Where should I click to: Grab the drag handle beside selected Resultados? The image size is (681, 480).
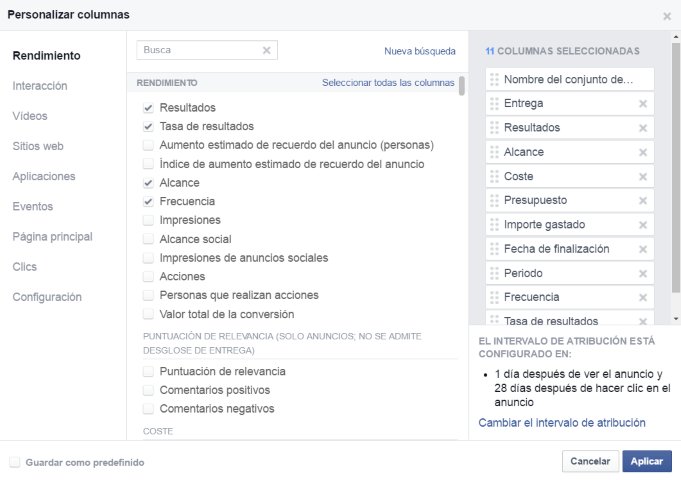tap(494, 128)
